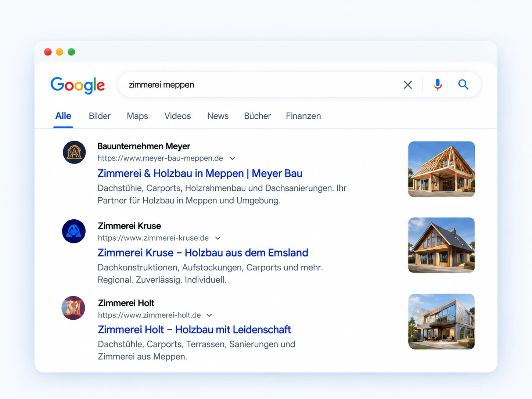Click the green maximize window dot
The height and width of the screenshot is (399, 532).
tap(71, 52)
